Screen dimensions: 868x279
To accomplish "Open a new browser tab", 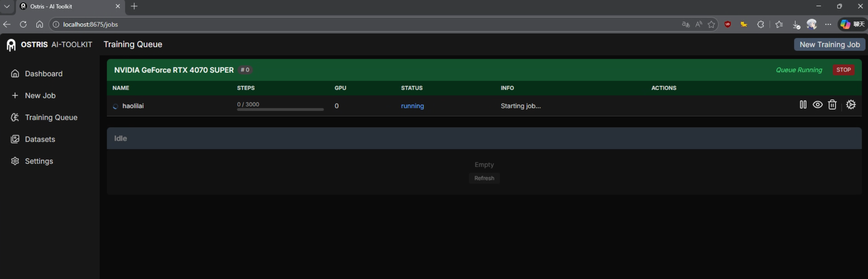I will (x=134, y=6).
